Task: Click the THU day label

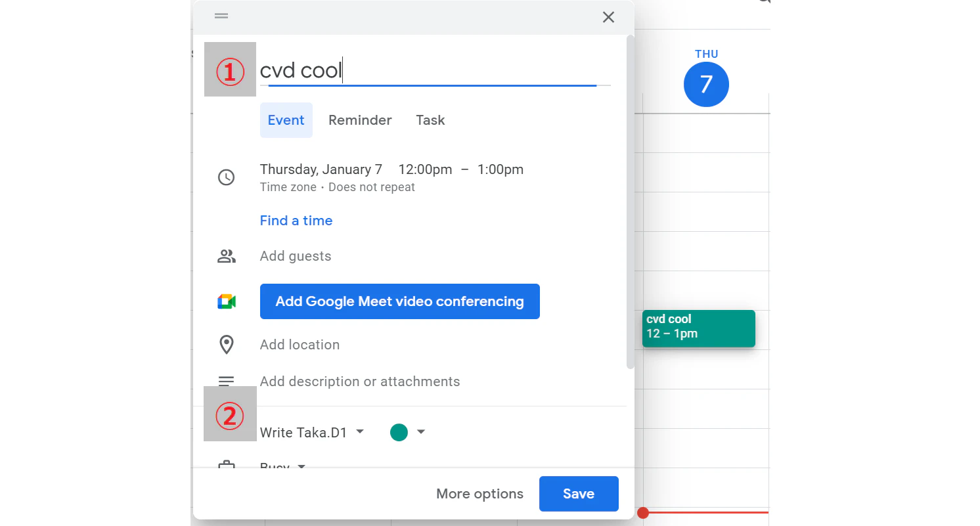Action: click(706, 54)
